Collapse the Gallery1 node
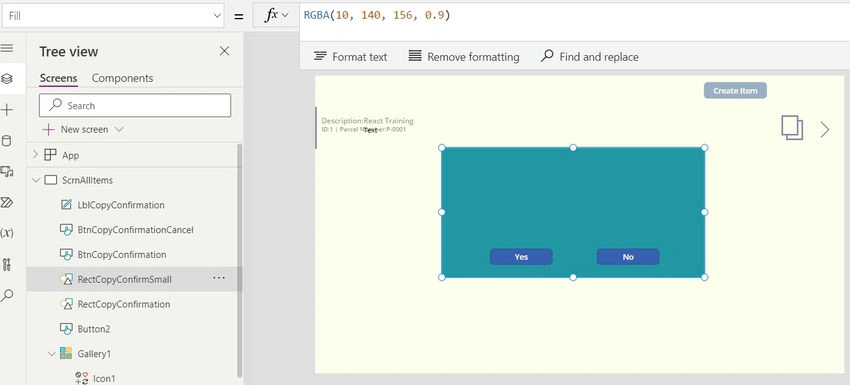Viewport: 850px width, 385px height. (x=51, y=354)
